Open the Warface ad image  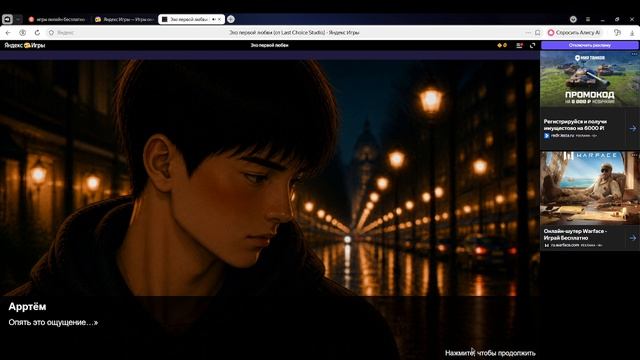coord(589,188)
